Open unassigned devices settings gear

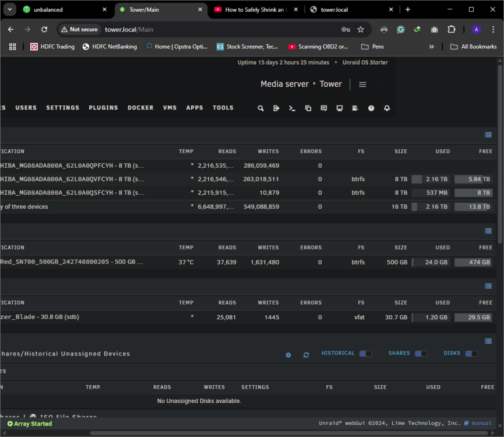[x=288, y=355]
